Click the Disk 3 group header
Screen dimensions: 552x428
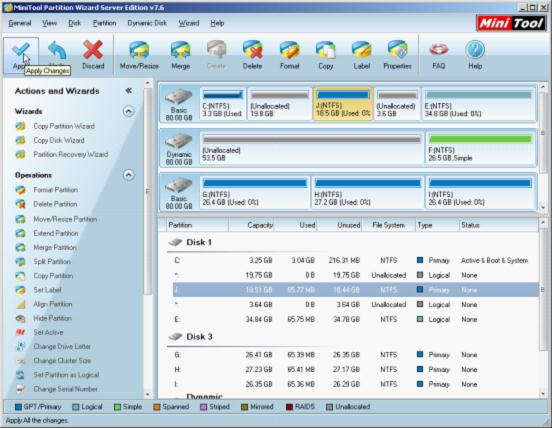coord(199,336)
